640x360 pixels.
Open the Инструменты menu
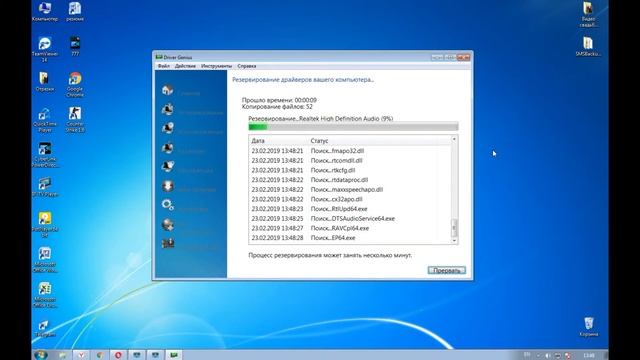click(216, 66)
